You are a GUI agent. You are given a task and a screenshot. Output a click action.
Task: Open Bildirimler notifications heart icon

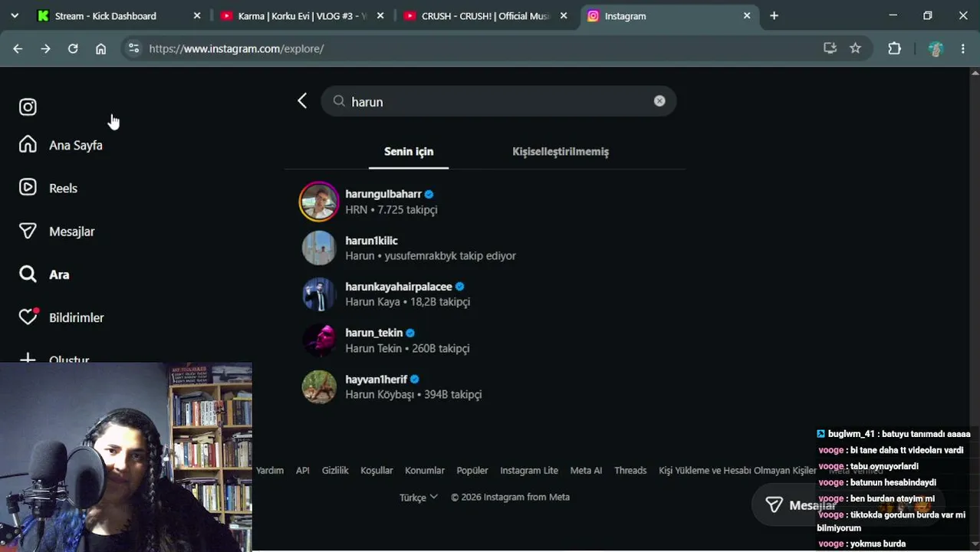tap(28, 317)
